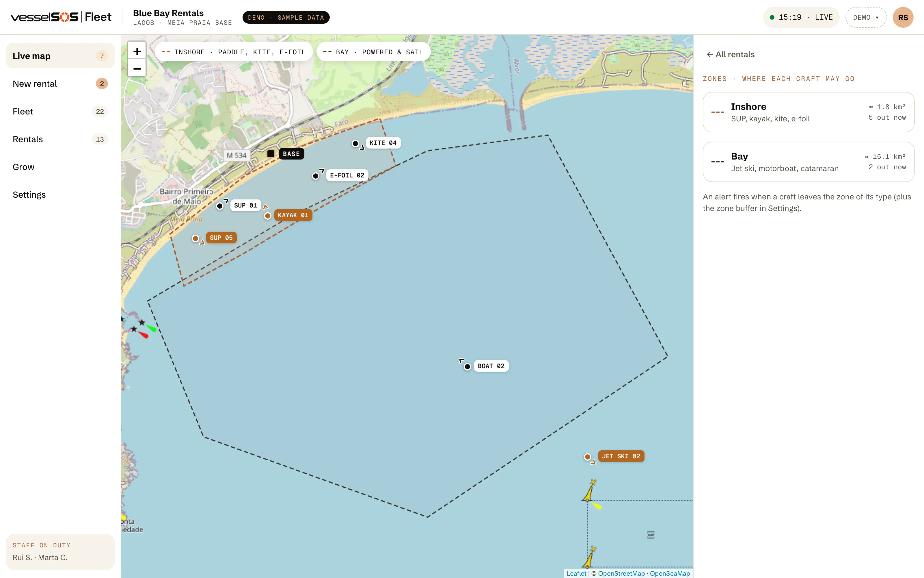
Task: Open the DEMO dropdown menu
Action: click(866, 18)
